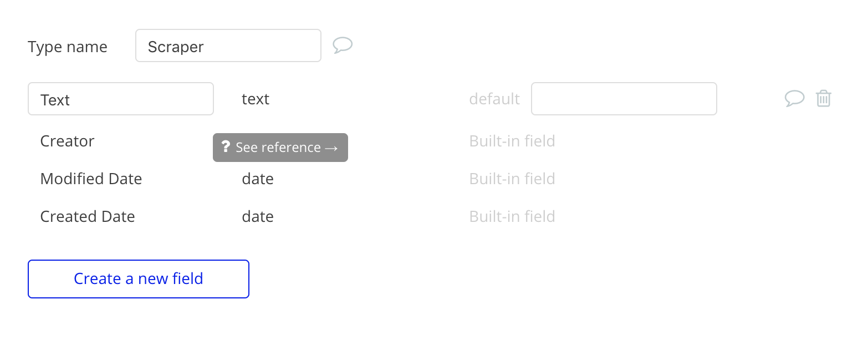Select the Modified Date field name
Viewport: 868px width, 355px height.
tap(91, 179)
